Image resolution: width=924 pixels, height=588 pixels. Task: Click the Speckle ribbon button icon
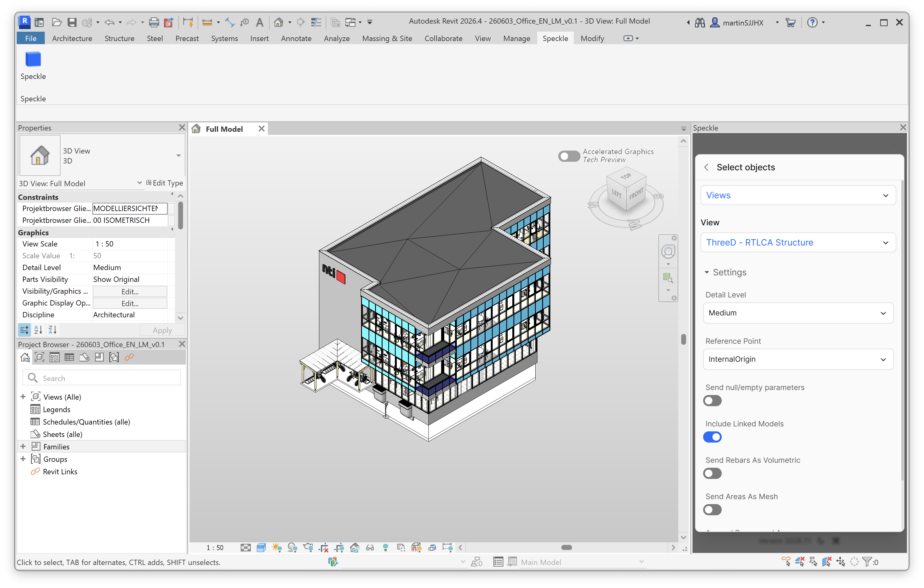(x=33, y=59)
